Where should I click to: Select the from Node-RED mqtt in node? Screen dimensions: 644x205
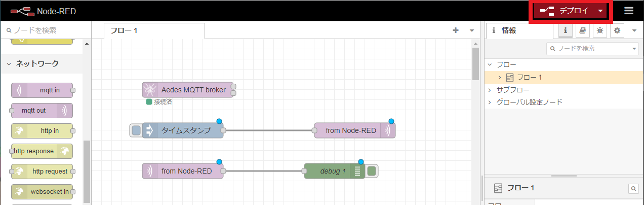pos(183,171)
